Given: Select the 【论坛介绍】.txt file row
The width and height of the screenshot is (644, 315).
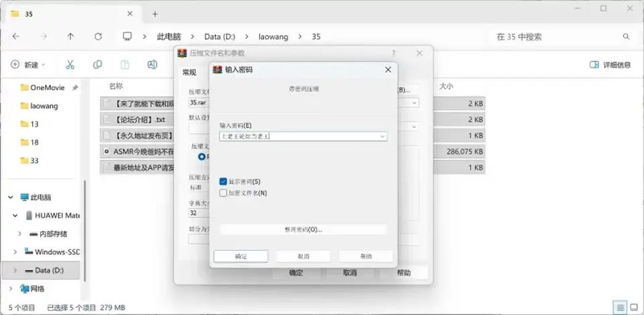Looking at the screenshot, I should point(292,120).
